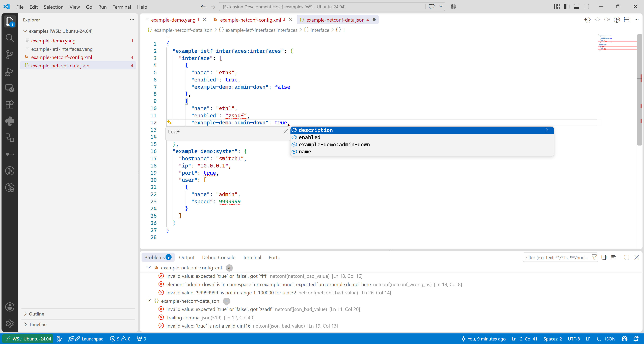Collapse all problems icon
Screen dimensions: 644x344
coord(604,257)
